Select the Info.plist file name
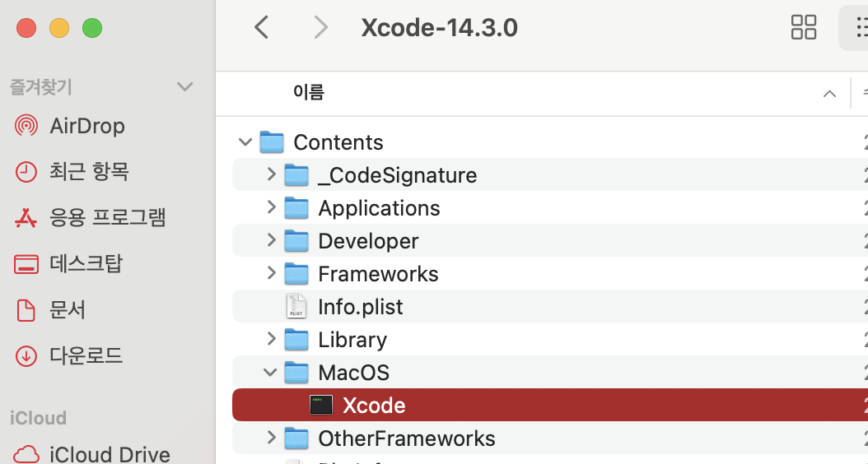Image resolution: width=868 pixels, height=464 pixels. coord(361,307)
